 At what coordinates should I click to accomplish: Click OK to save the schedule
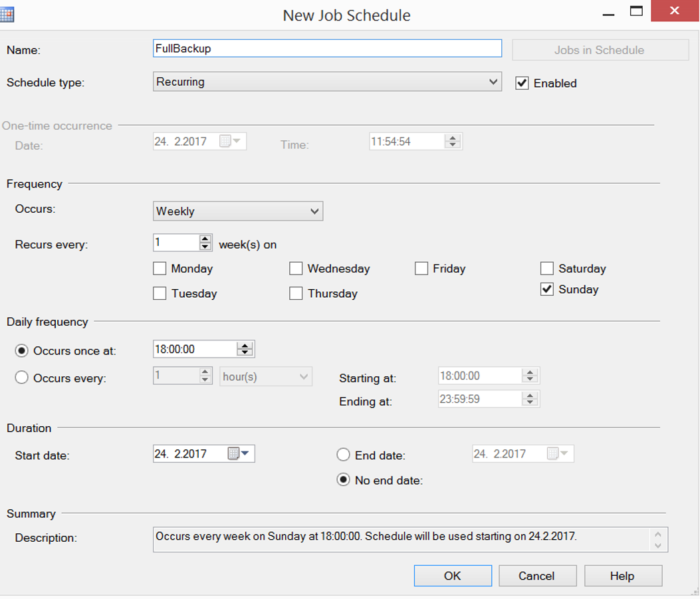(453, 575)
